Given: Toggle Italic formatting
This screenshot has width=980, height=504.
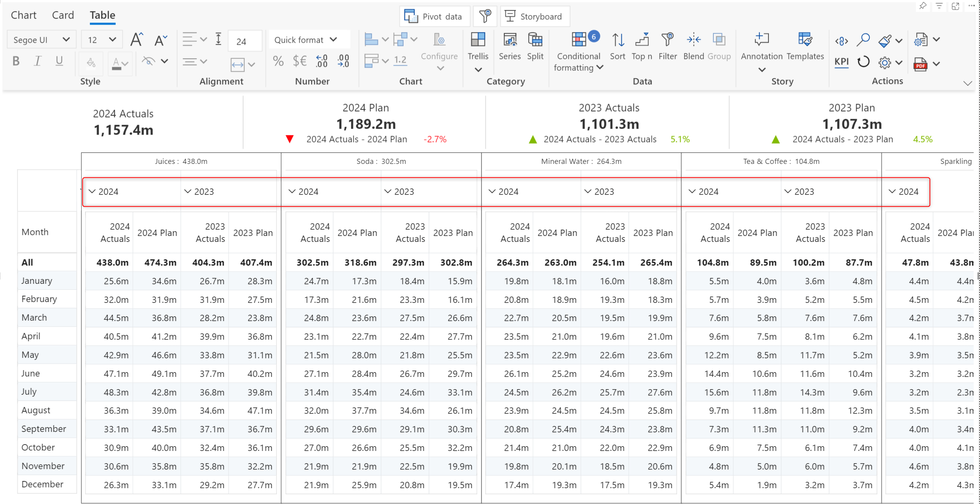Looking at the screenshot, I should pos(38,61).
